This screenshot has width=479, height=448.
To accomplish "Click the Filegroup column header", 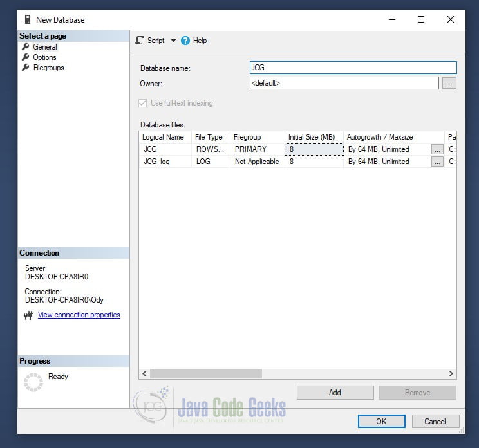I will pos(258,137).
